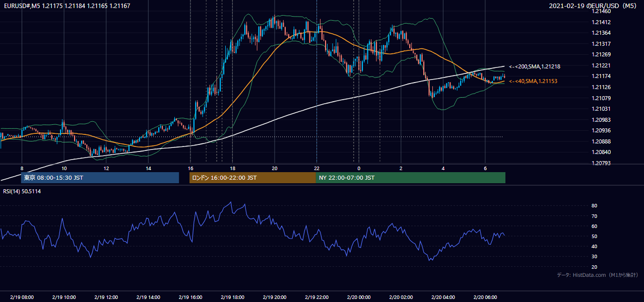This screenshot has width=644, height=302.
Task: Click hour marker 12 on the price chart axis
Action: click(x=106, y=168)
